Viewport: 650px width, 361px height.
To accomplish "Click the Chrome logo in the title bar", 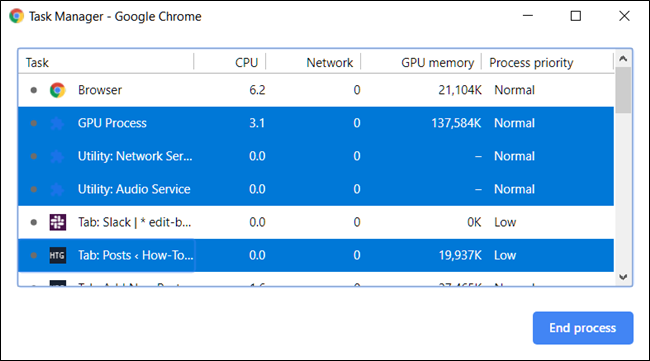I will click(17, 16).
